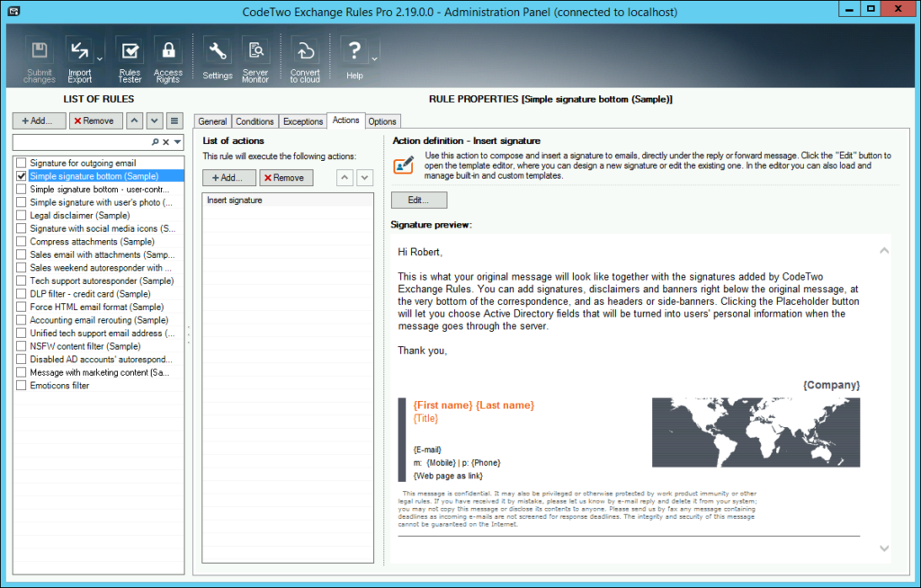Open the Server Monitor tool
Viewport: 921px width, 588px height.
coord(255,59)
